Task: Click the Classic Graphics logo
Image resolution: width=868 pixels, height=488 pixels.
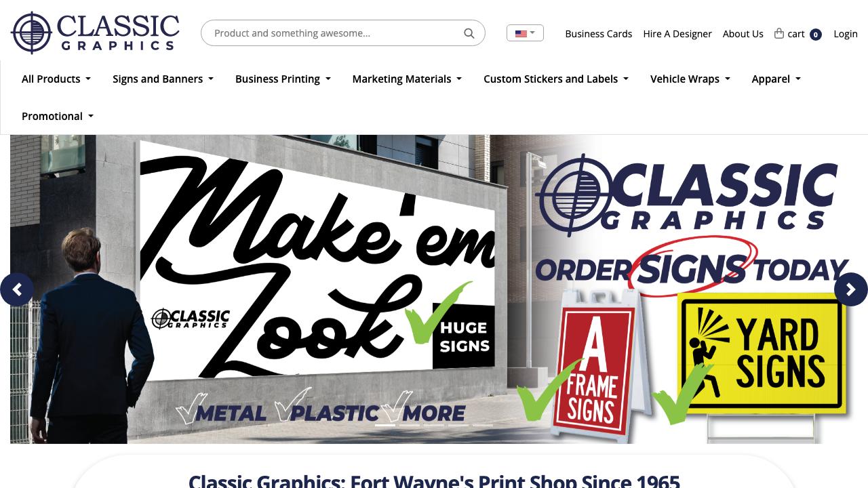Action: pos(95,33)
